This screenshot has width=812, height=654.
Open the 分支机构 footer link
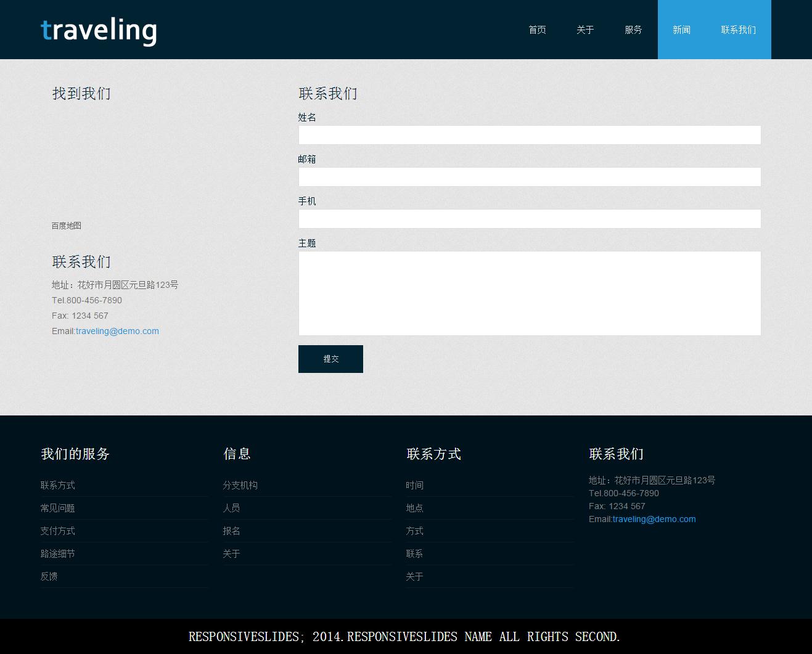tap(240, 485)
